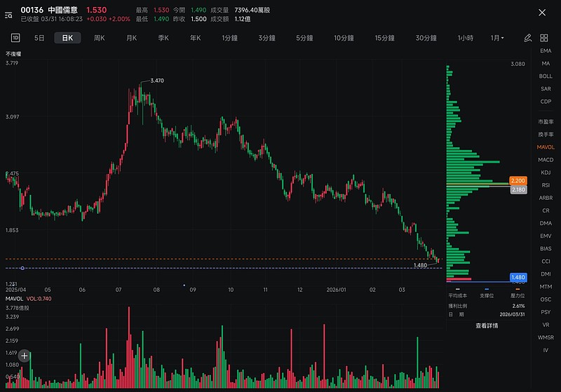Screen dimensions: 561x392
Task: Switch to the 季K quarterly tab
Action: (163, 38)
